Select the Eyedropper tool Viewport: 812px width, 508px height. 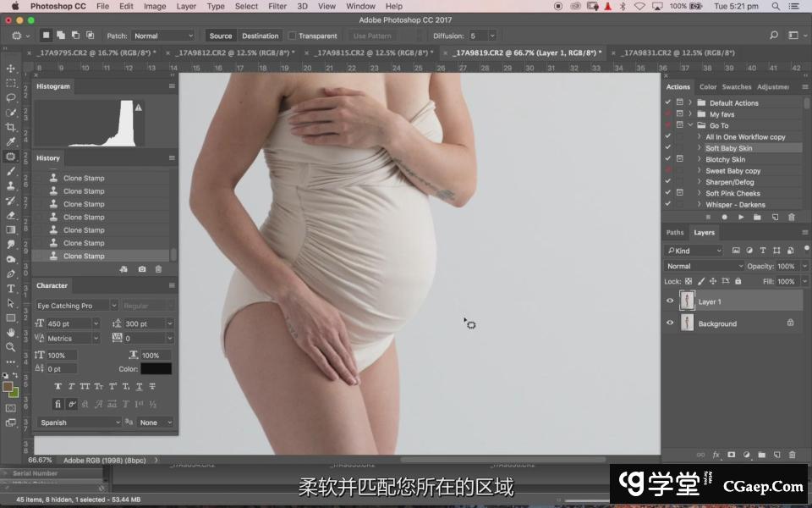tap(11, 141)
